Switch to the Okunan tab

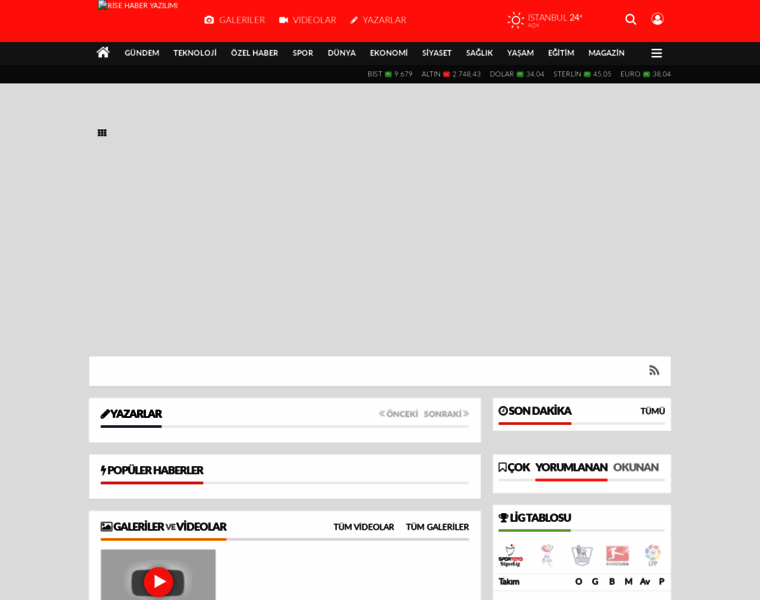(x=636, y=468)
